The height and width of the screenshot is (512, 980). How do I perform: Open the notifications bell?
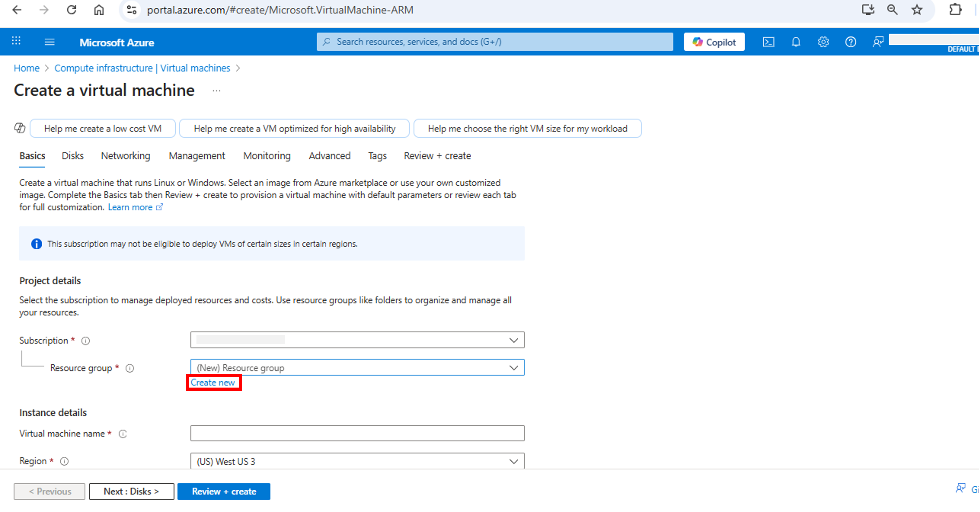796,42
